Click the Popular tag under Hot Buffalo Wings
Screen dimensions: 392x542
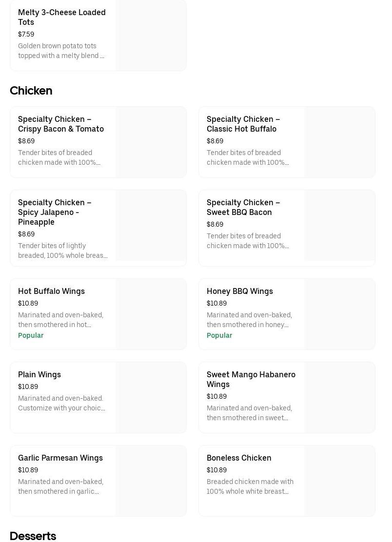[x=31, y=335]
